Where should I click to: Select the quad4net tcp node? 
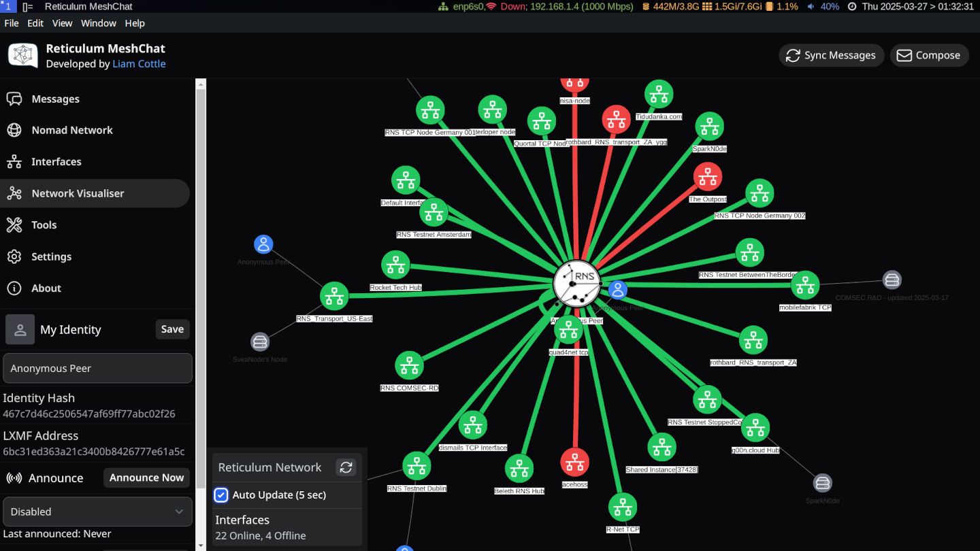[x=568, y=330]
